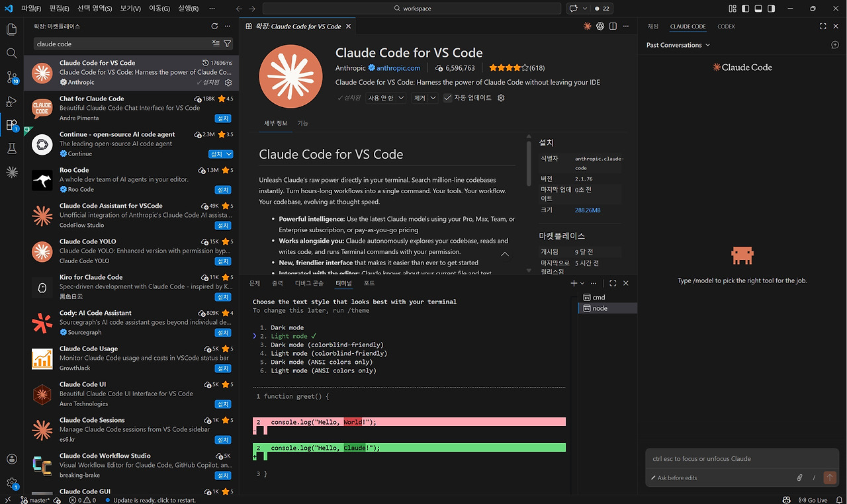The height and width of the screenshot is (504, 847).
Task: Split the editor to the right
Action: 613,26
